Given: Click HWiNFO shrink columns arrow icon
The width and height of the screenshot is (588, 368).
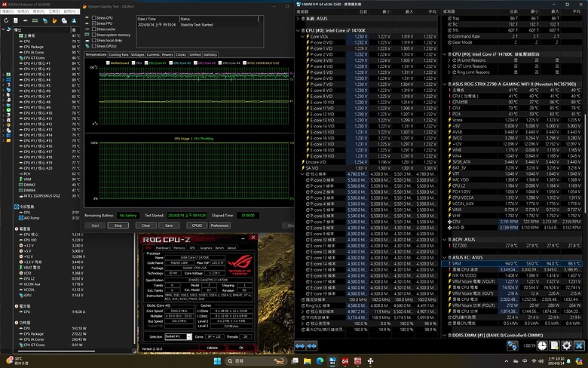Looking at the screenshot, I should tap(312, 346).
